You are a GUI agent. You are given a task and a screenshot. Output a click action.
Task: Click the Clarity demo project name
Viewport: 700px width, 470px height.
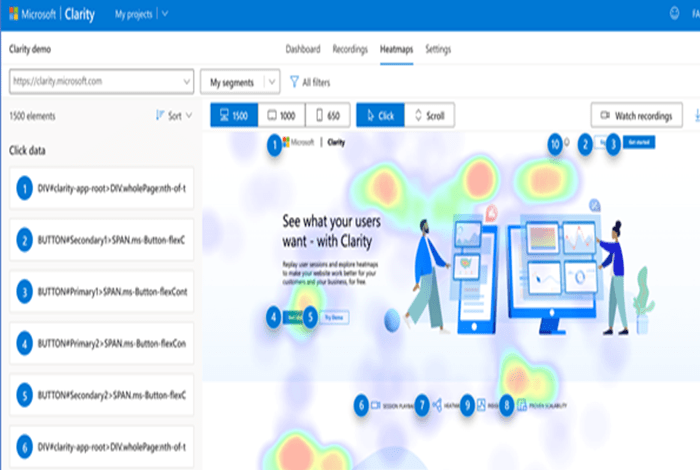click(x=30, y=49)
